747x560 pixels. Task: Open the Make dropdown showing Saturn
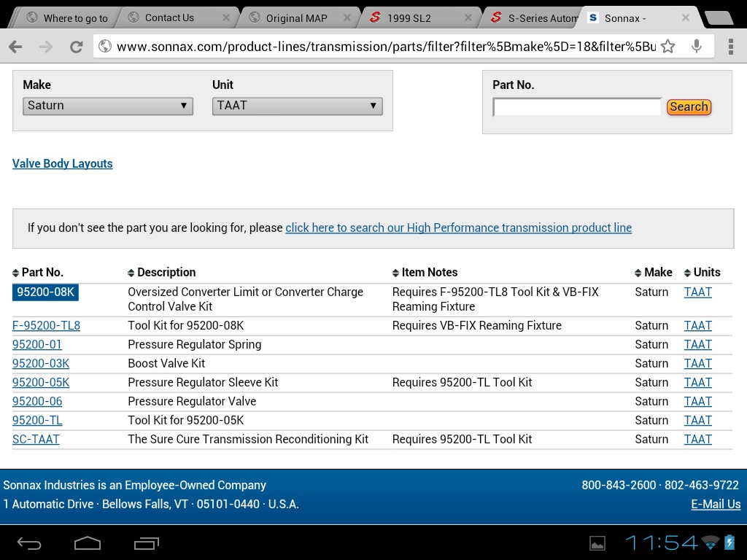point(108,106)
